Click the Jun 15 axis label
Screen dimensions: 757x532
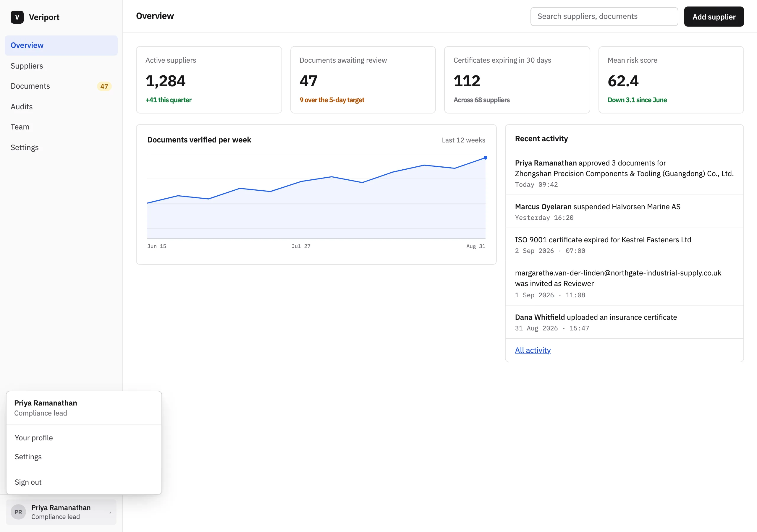(157, 246)
